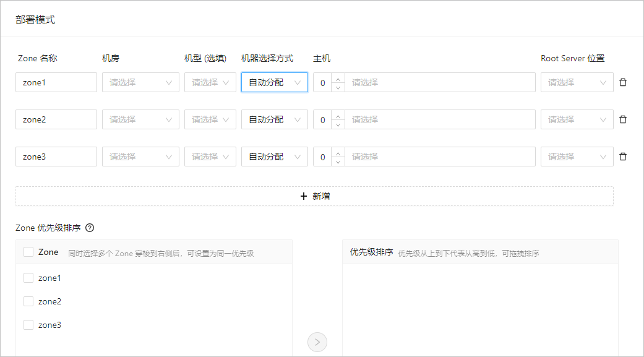Click the 机型 (选填) column header
The height and width of the screenshot is (357, 644).
coord(205,58)
